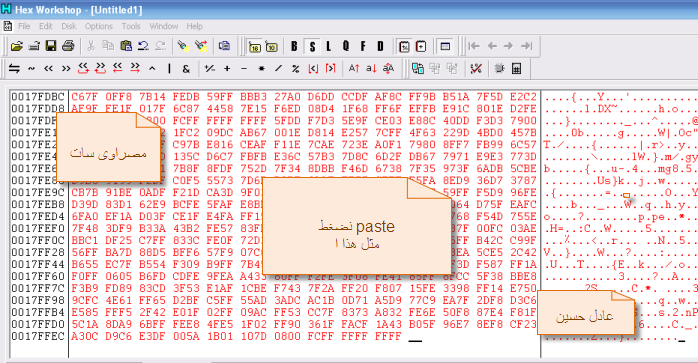Click hex value C67F in the first row
The width and height of the screenshot is (698, 363).
click(x=85, y=97)
